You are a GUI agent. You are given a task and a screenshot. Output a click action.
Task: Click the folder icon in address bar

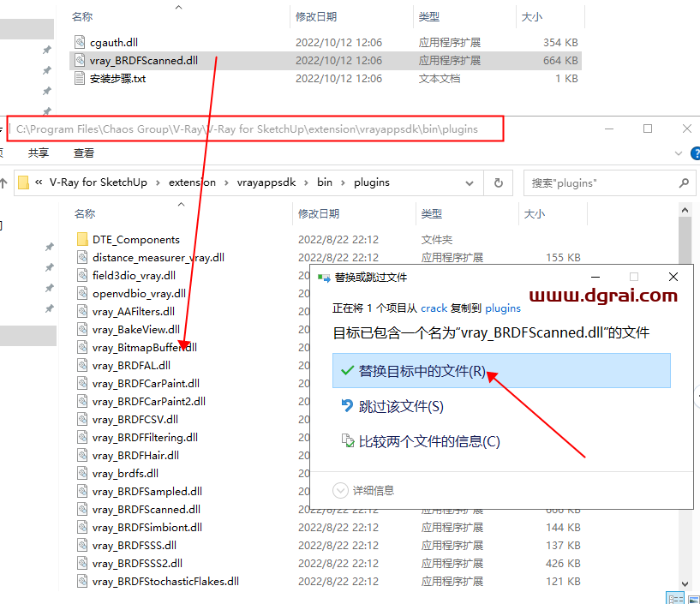24,182
